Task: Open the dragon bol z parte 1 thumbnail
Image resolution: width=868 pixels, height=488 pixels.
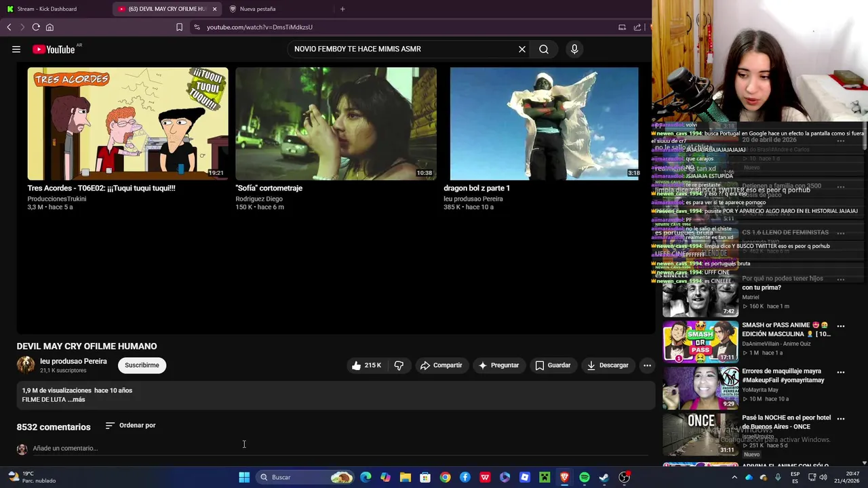Action: pos(544,123)
